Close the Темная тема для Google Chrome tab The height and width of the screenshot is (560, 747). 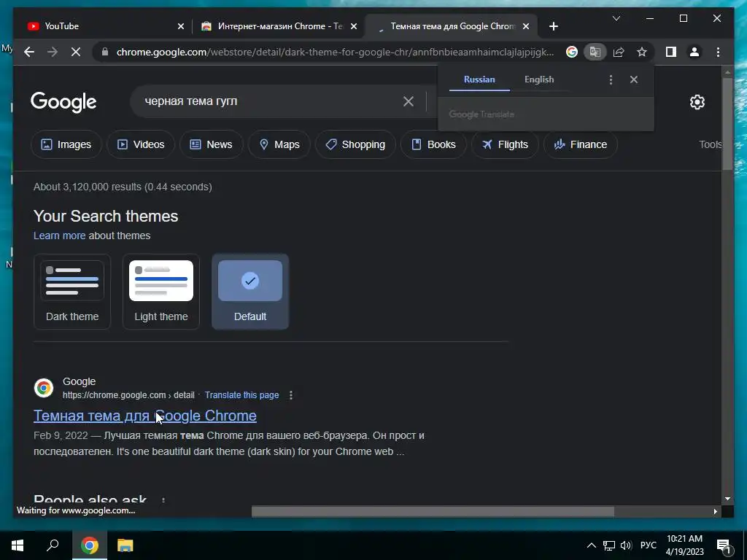pos(526,27)
